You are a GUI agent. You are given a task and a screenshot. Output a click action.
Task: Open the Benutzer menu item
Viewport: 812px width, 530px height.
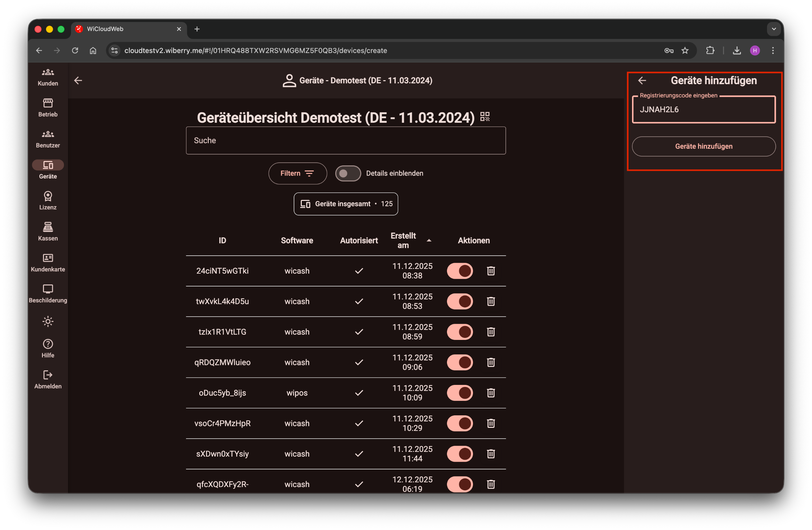(x=48, y=138)
